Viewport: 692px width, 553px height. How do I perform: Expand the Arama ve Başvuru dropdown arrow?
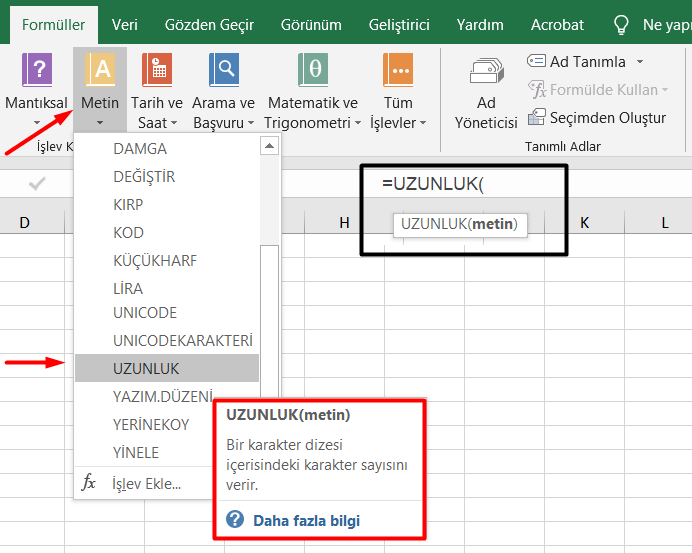point(251,123)
